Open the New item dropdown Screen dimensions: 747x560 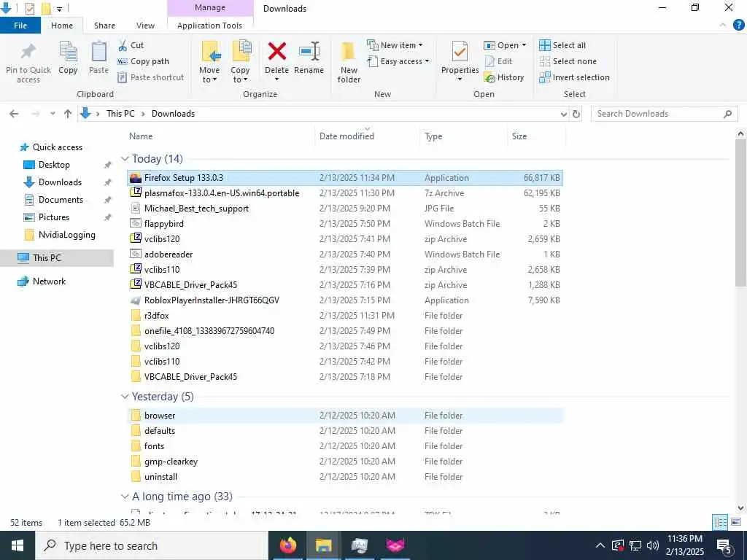[x=395, y=45]
